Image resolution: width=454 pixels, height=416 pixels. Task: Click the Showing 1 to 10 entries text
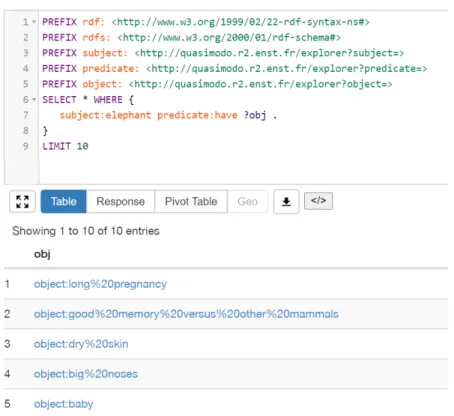pyautogui.click(x=86, y=231)
